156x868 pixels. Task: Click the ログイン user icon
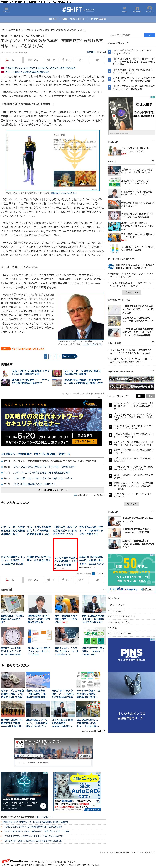pos(150,9)
